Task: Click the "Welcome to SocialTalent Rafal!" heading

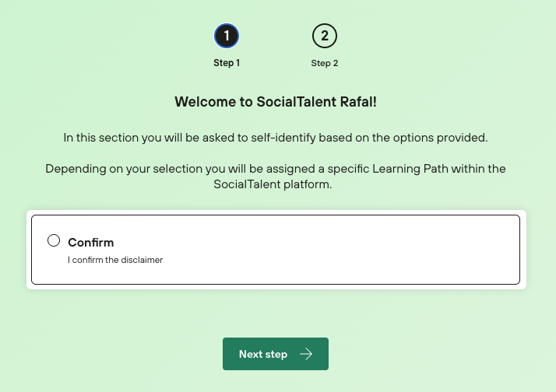Action: click(x=276, y=101)
